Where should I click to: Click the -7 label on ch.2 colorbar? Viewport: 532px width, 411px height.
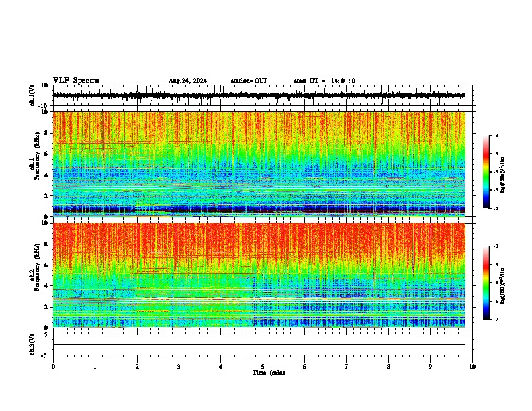pos(495,319)
